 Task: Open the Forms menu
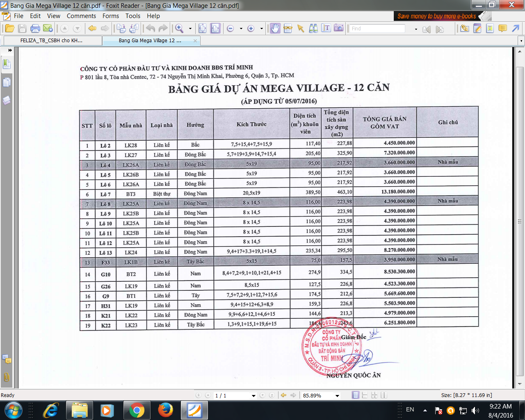pos(111,16)
